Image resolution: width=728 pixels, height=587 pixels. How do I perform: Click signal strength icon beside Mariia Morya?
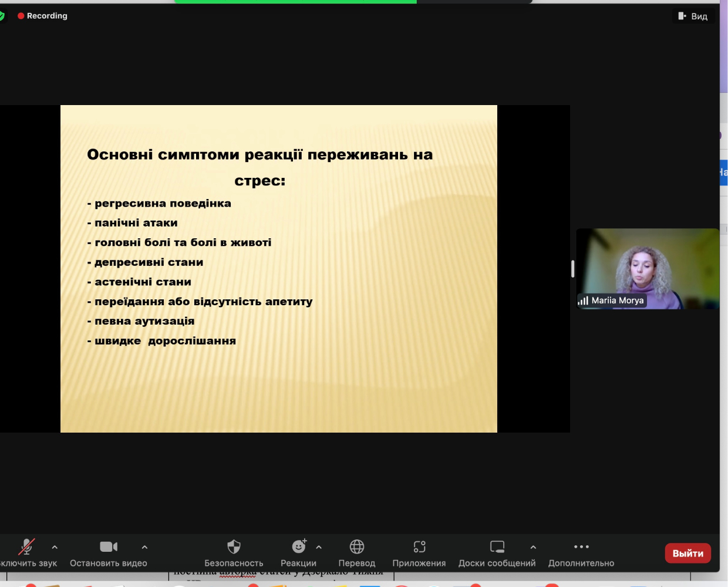pyautogui.click(x=583, y=301)
